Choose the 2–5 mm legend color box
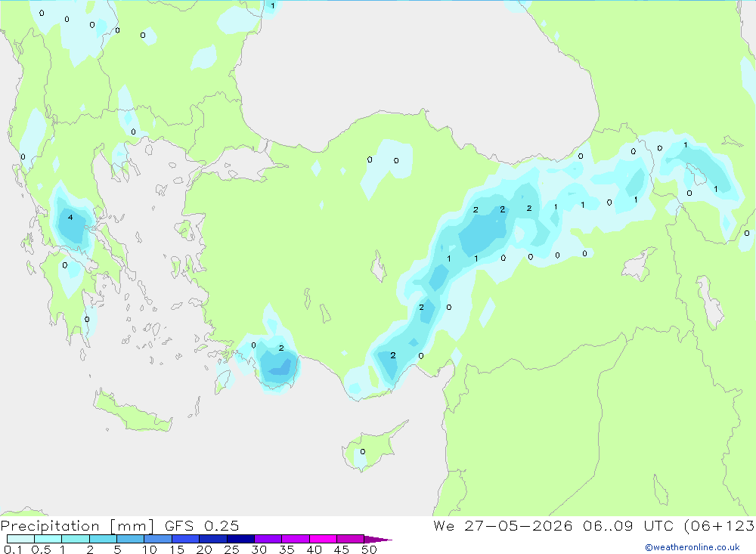756x554 pixels. click(103, 539)
